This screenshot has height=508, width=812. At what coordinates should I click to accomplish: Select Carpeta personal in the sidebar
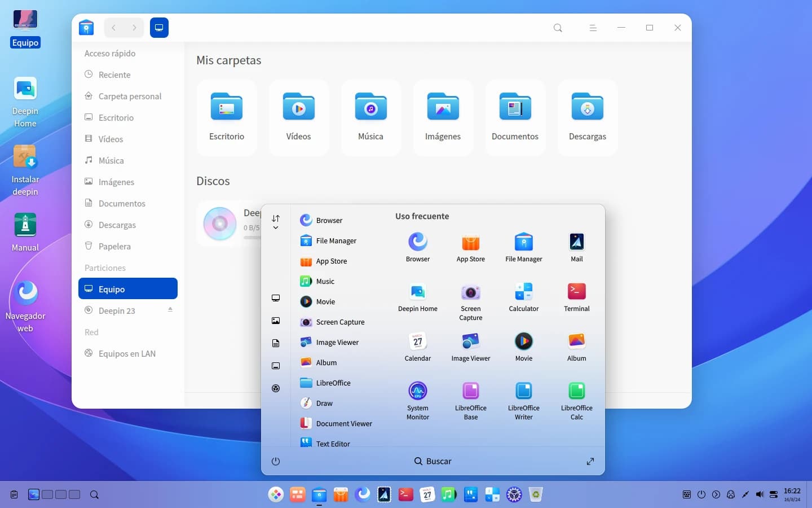pyautogui.click(x=128, y=96)
